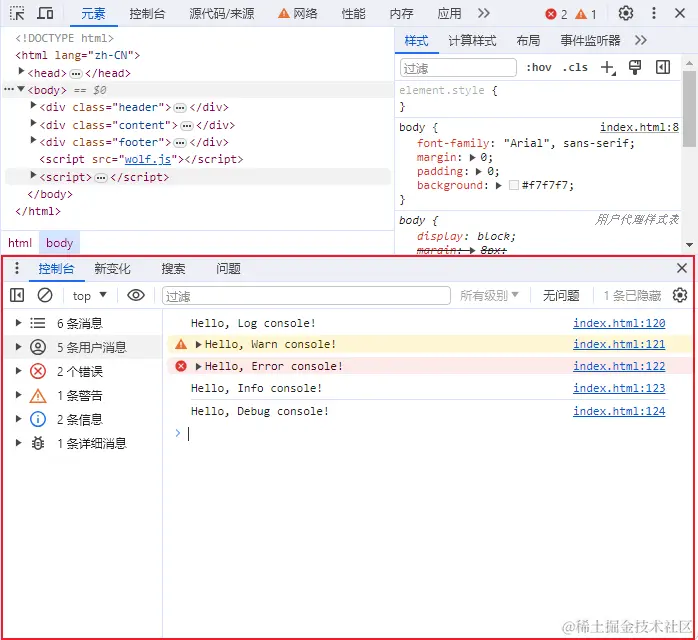The image size is (698, 640).
Task: Click the red error count badge
Action: click(x=556, y=14)
